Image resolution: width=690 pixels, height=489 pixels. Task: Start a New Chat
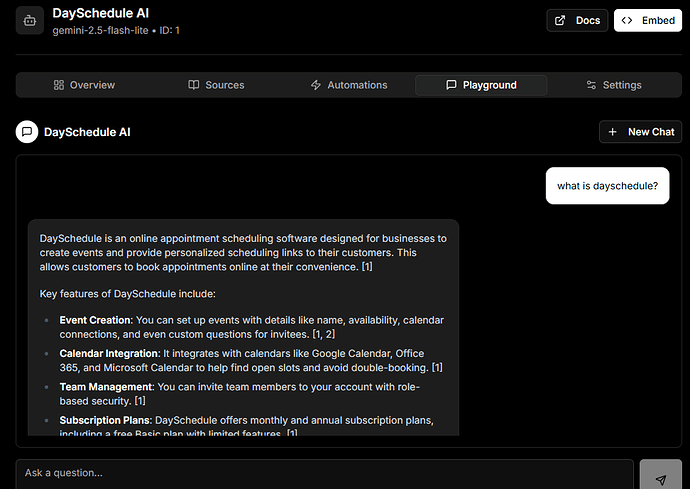click(x=640, y=132)
